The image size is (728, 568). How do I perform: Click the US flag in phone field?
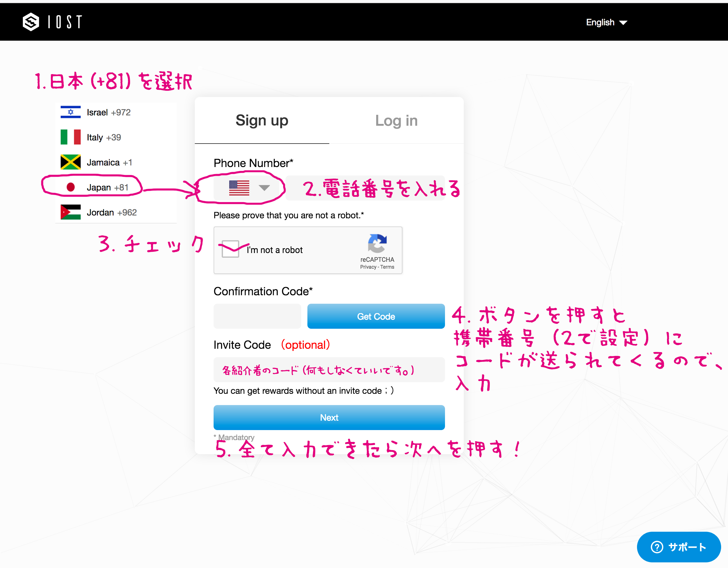click(x=239, y=188)
